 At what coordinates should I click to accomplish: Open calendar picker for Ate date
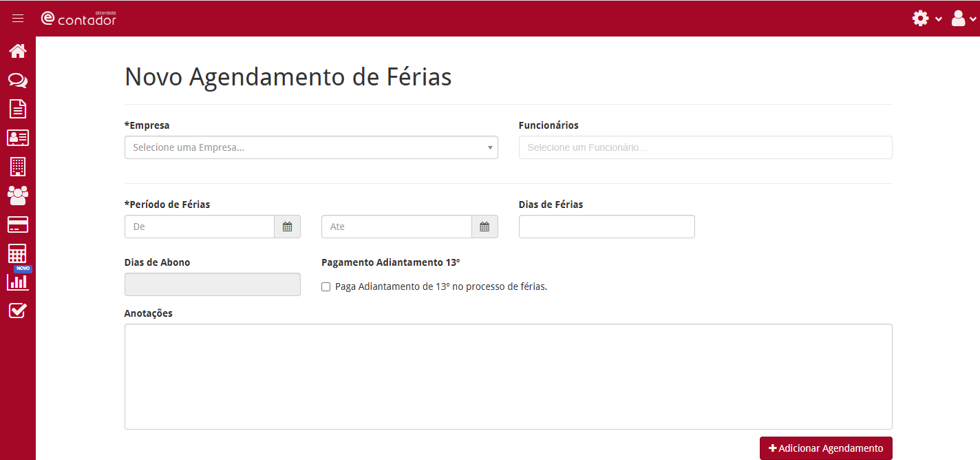point(484,227)
